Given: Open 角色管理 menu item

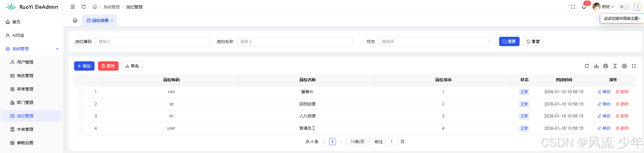Looking at the screenshot, I should tap(32, 76).
